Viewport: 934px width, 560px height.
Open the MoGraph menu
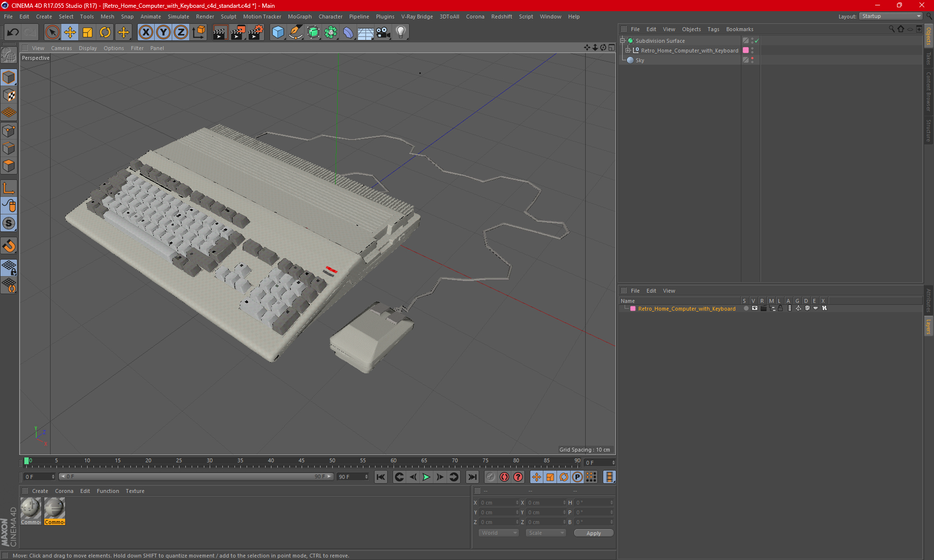tap(300, 17)
